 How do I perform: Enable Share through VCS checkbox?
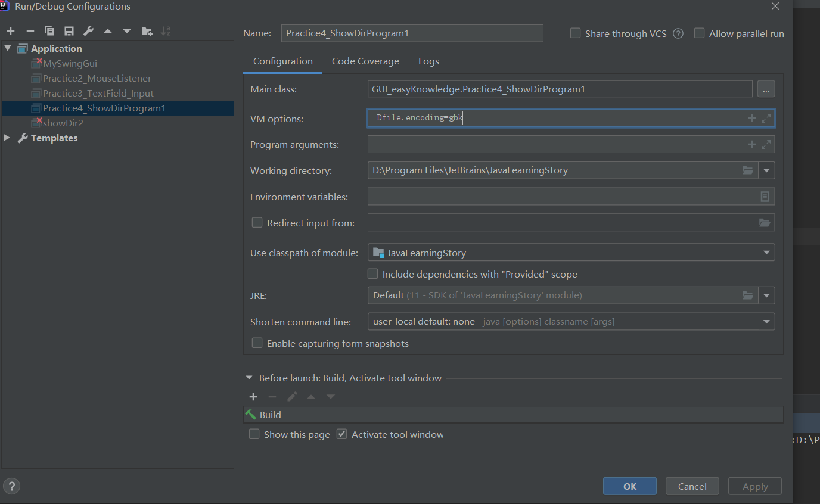point(575,33)
